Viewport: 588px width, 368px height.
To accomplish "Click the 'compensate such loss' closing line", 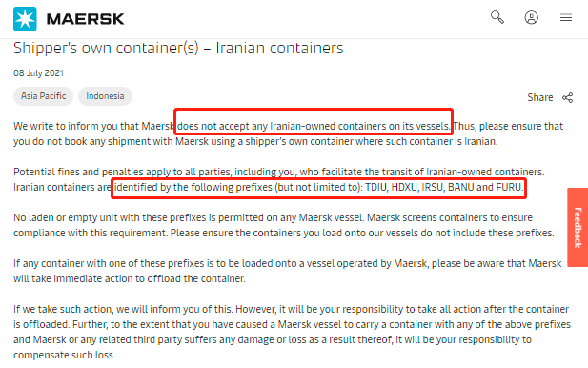I will 64,355.
